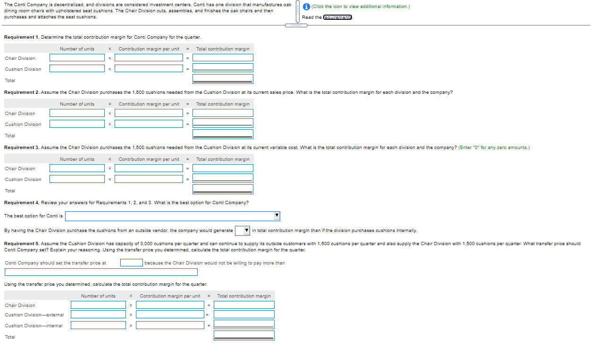This screenshot has height=364, width=594.
Task: Click Requirement 1 Cushion Division number of units field
Action: pos(77,68)
